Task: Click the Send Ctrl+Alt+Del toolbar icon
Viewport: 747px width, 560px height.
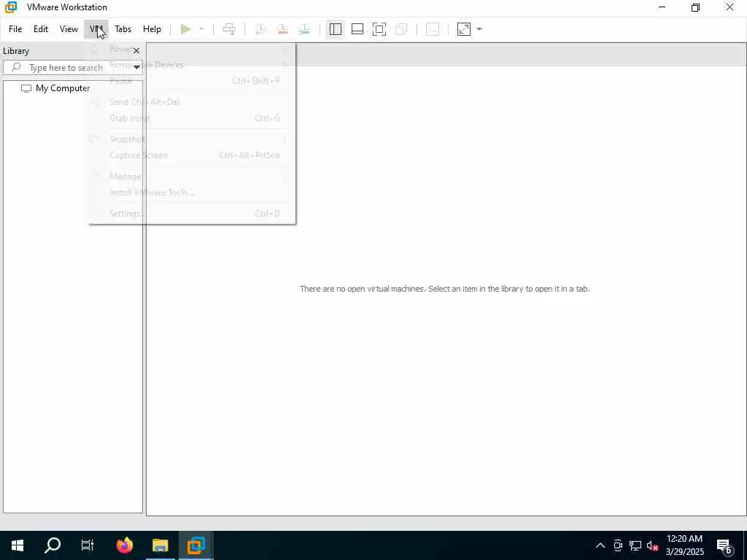Action: (x=229, y=29)
